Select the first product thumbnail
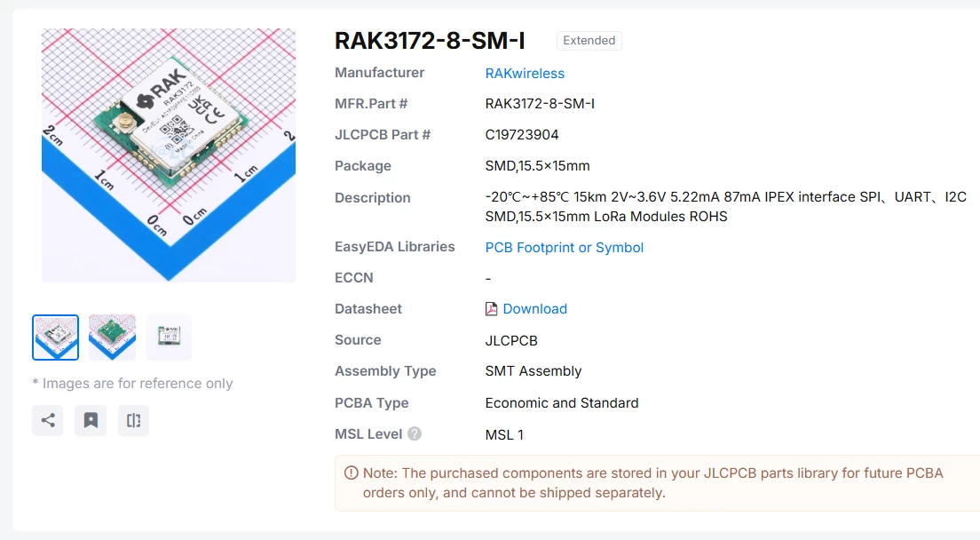The image size is (980, 540). 56,337
